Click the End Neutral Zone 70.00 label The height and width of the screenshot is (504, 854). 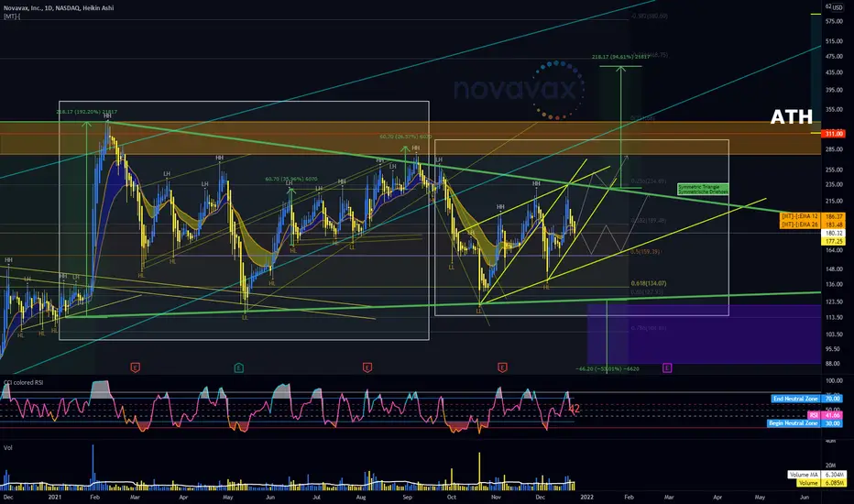pyautogui.click(x=807, y=399)
